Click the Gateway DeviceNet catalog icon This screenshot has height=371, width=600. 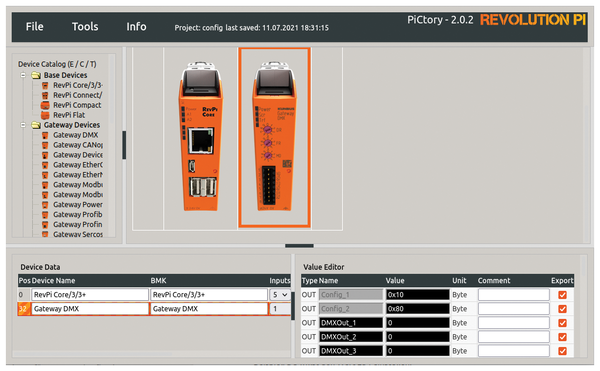click(45, 155)
